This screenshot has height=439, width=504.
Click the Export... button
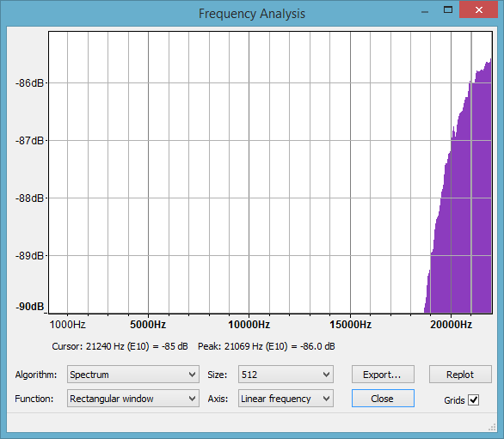pyautogui.click(x=383, y=374)
